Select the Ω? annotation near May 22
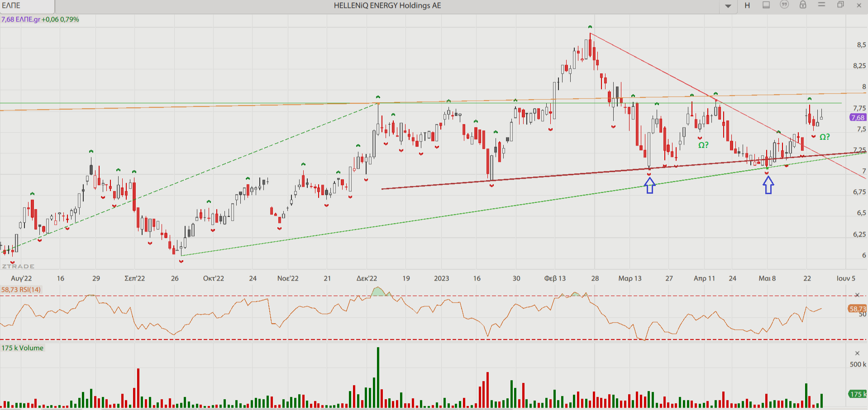This screenshot has height=410, width=868. 825,137
